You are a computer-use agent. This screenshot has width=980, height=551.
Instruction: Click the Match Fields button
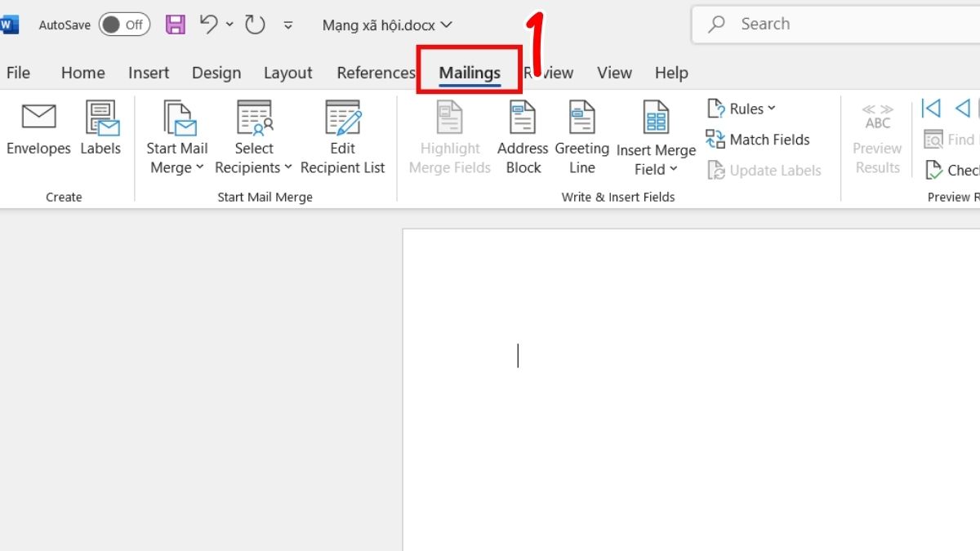tap(758, 140)
